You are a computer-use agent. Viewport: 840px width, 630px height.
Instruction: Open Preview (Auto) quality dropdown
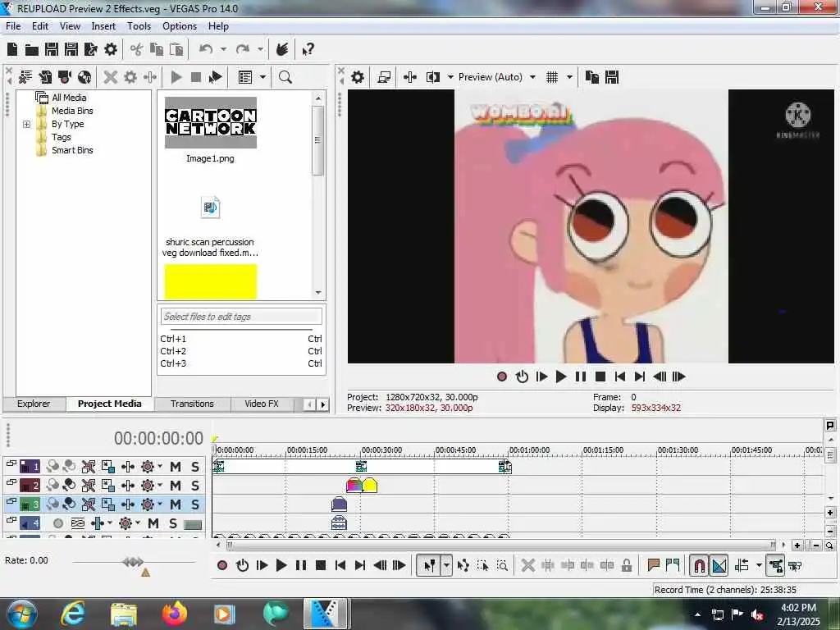tap(532, 77)
